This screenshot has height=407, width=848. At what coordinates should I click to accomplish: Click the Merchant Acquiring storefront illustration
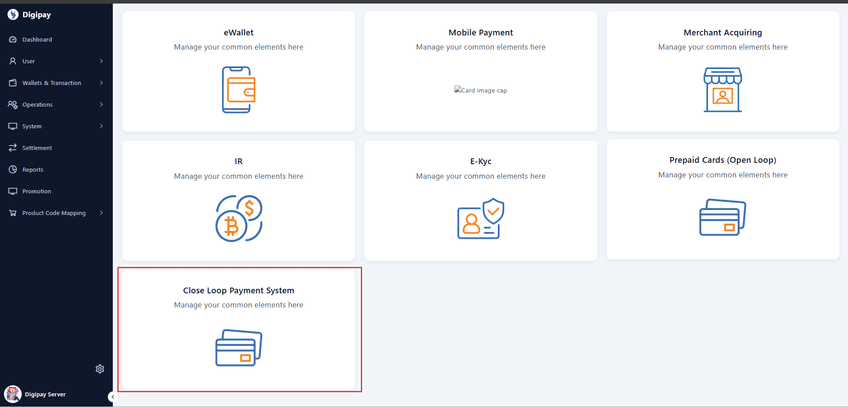click(x=723, y=90)
